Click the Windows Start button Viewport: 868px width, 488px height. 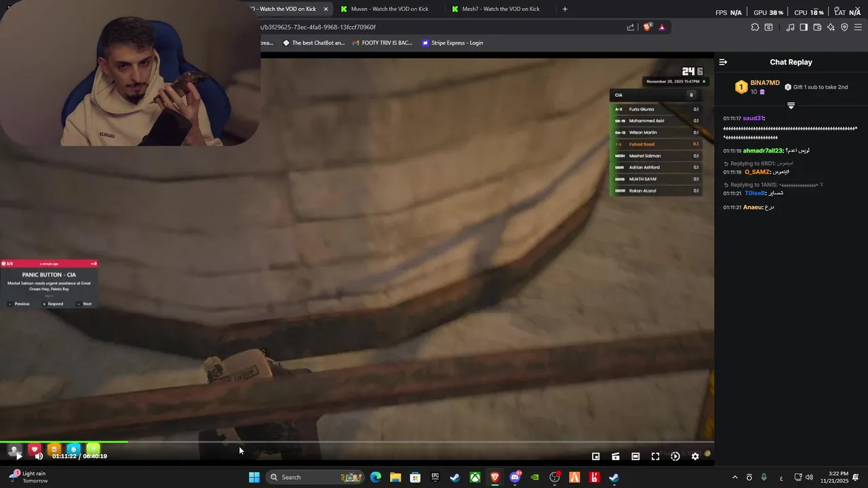254,477
